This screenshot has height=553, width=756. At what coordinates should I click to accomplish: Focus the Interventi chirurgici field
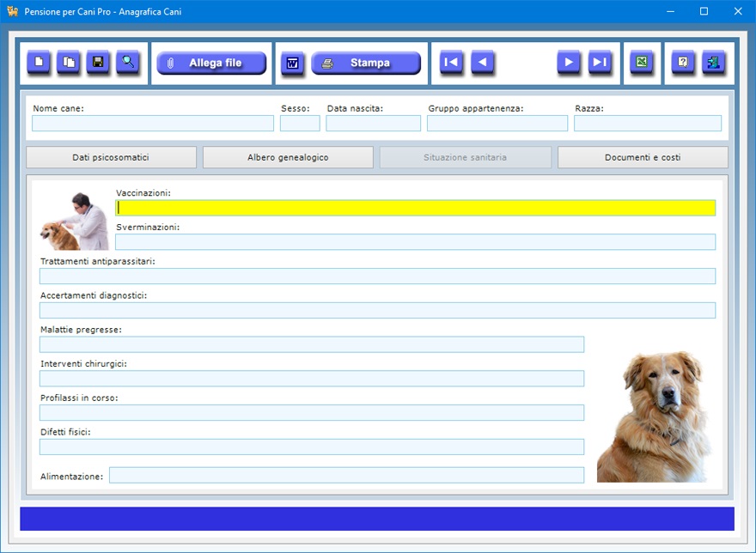click(x=312, y=379)
